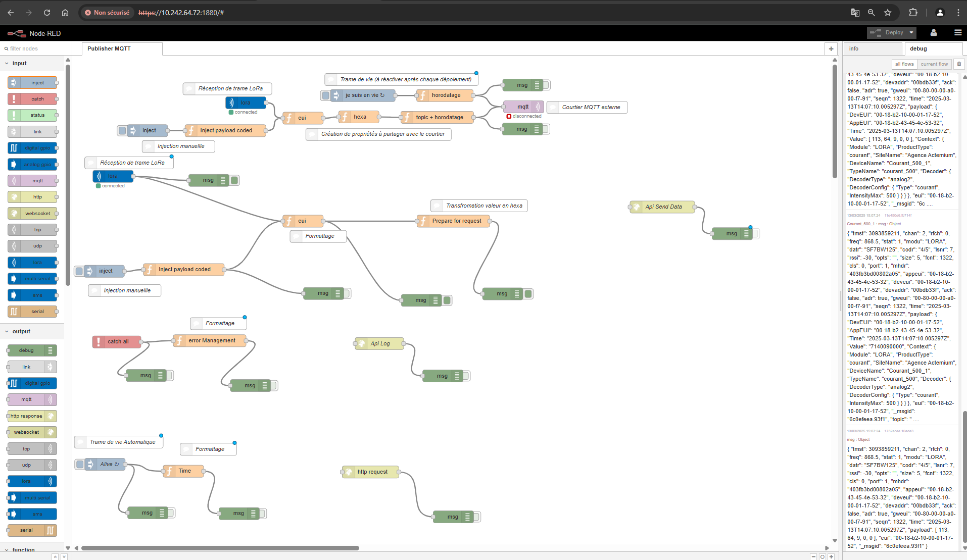The image size is (967, 560).
Task: Choose the analog gpio palette node
Action: coord(32,165)
